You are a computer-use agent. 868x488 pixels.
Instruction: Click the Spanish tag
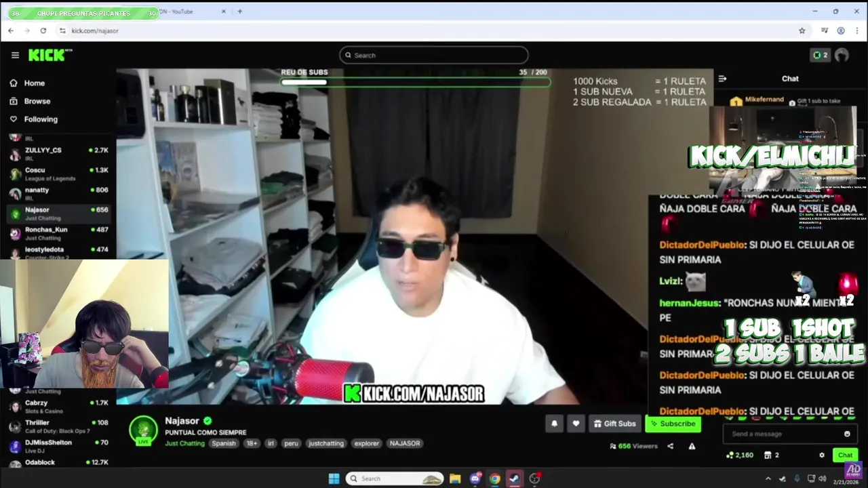pyautogui.click(x=223, y=443)
